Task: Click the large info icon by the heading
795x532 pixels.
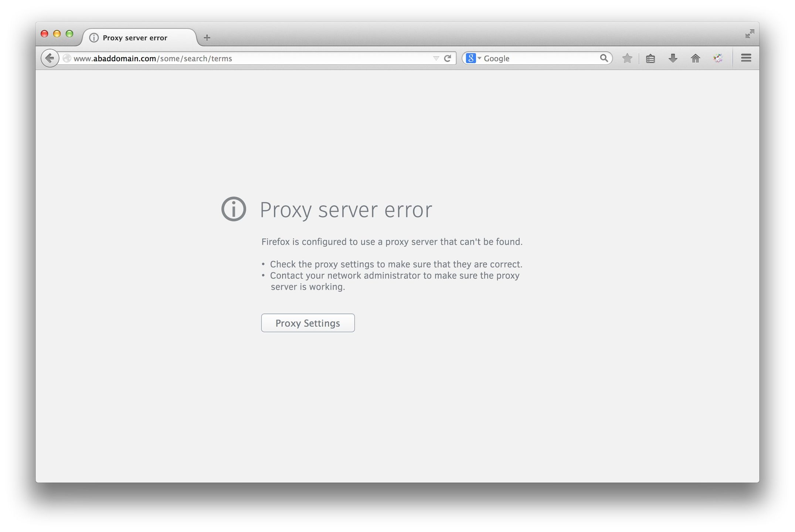Action: (234, 209)
